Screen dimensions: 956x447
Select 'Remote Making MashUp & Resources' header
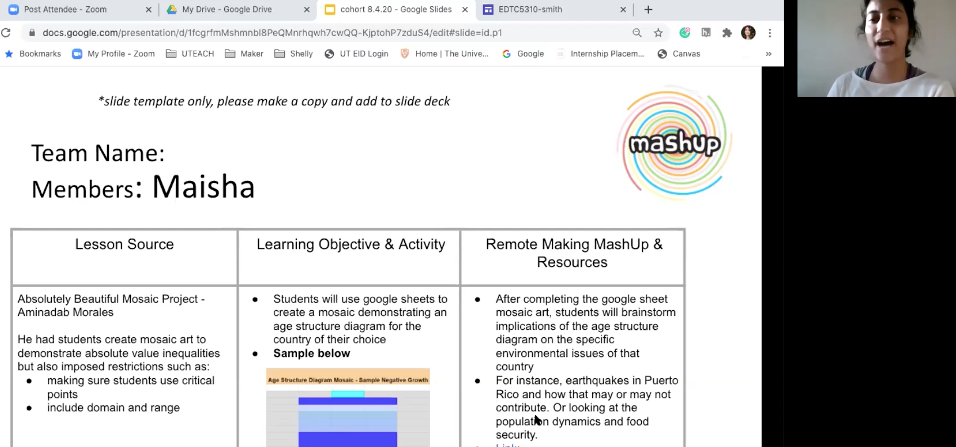click(573, 257)
